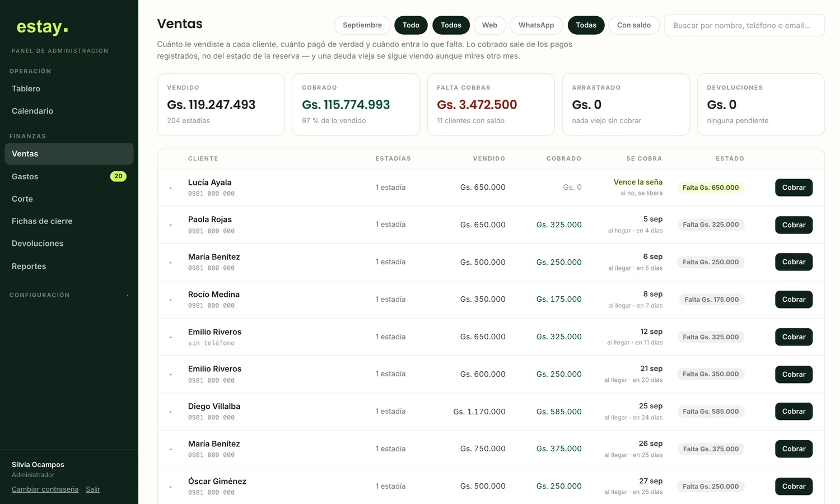840x504 pixels.
Task: Click the Silvia Ocampos user name
Action: click(x=38, y=465)
